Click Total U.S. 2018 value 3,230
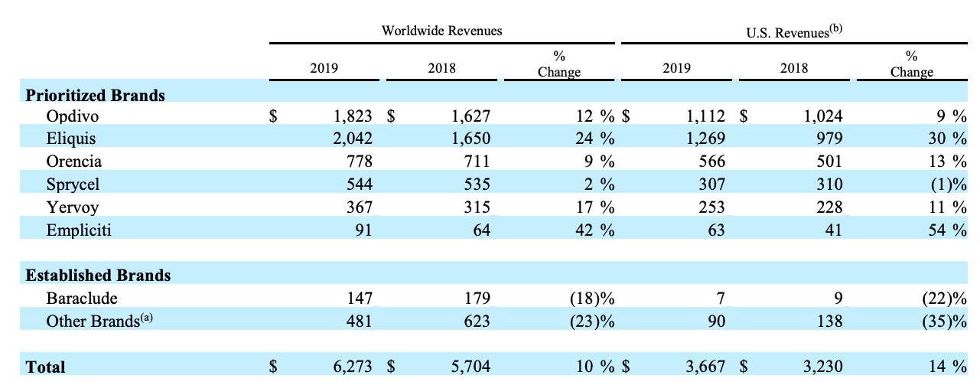This screenshot has height=385, width=980. coord(823,367)
